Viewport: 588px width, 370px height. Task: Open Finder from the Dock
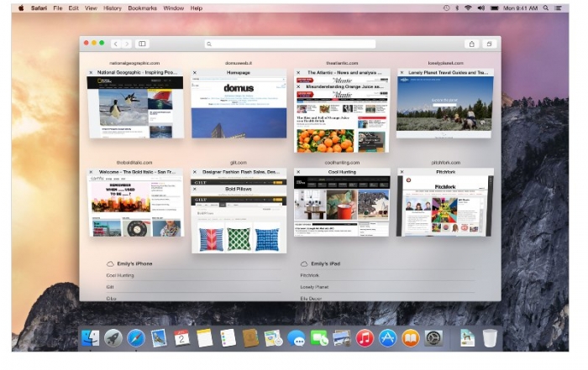[x=91, y=339]
